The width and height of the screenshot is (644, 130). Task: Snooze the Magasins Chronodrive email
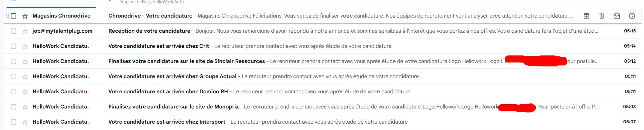(x=632, y=16)
